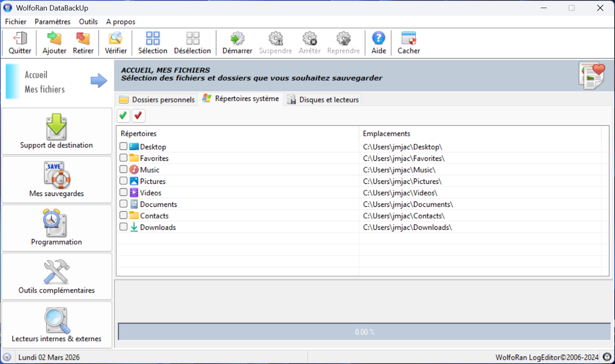
Task: Switch to the Disques et lecteurs tab
Action: click(323, 100)
